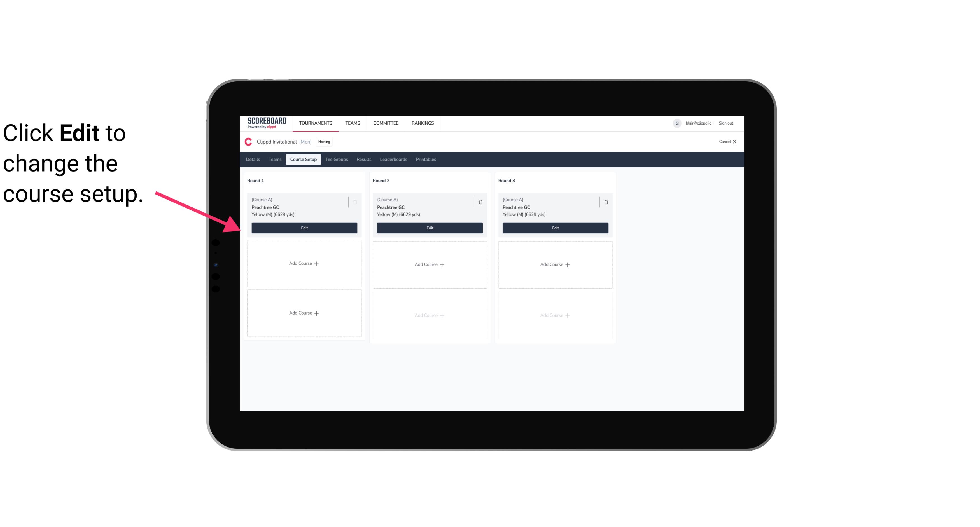Click the Tee Groups tab

[x=336, y=159]
